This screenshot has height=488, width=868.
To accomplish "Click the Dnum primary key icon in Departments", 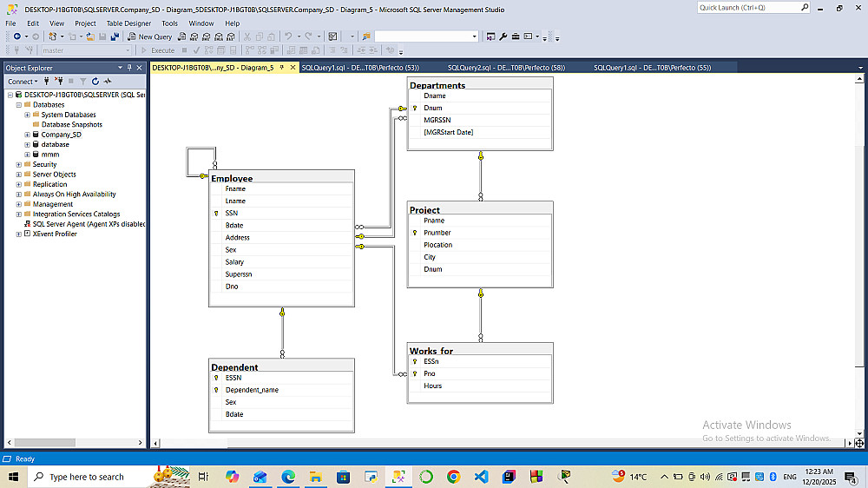I will tap(415, 108).
